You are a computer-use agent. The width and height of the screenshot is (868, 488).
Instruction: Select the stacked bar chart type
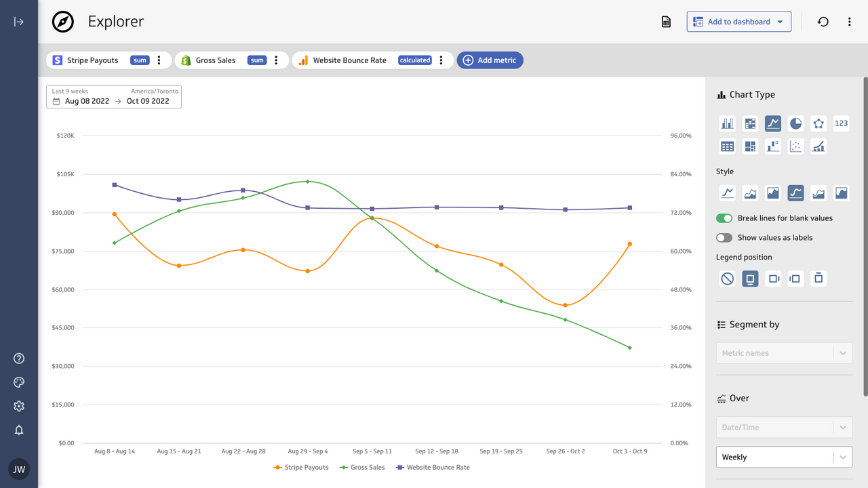pos(750,123)
